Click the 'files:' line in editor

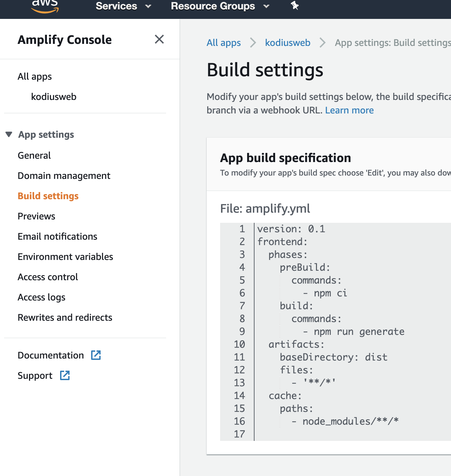296,370
